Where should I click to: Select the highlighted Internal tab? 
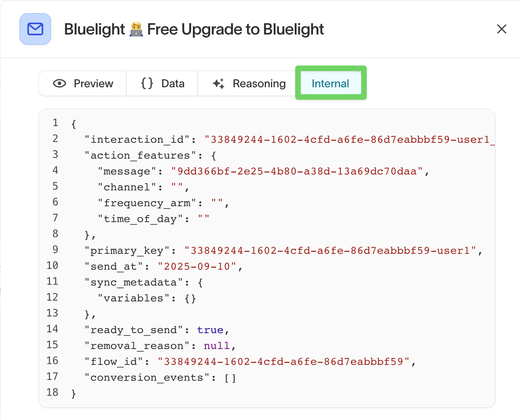click(330, 83)
